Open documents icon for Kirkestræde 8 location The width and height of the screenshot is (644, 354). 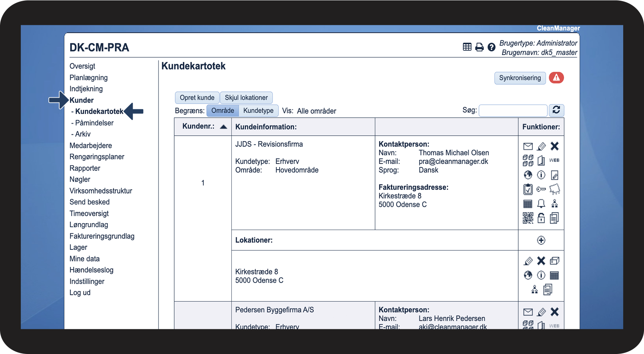(548, 289)
